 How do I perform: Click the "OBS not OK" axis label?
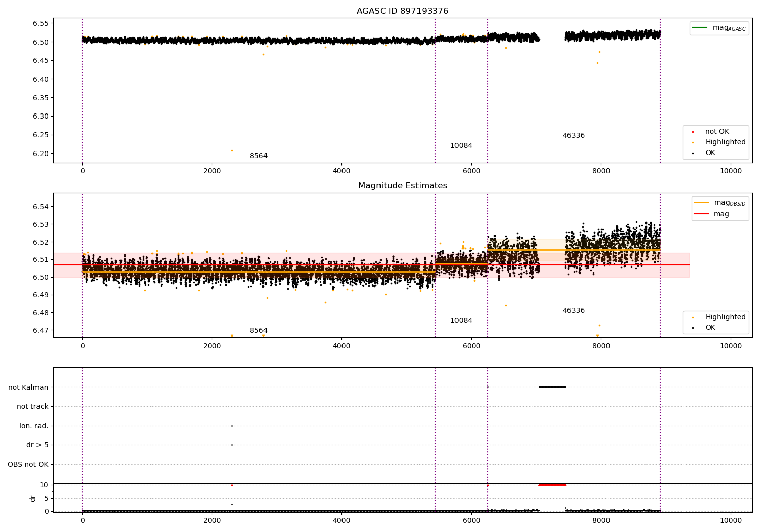click(28, 465)
